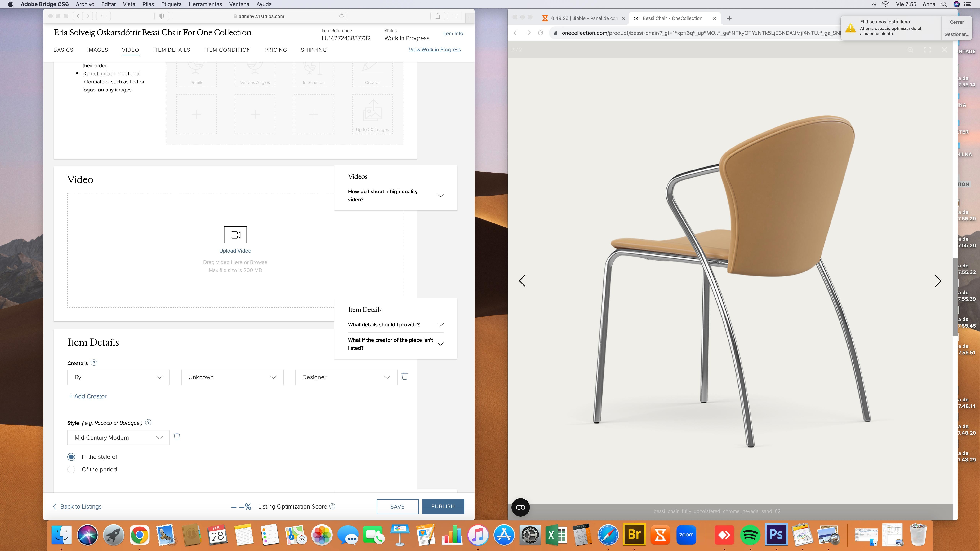Go to the IMAGES tab
Viewport: 980px width, 551px height.
tap(97, 50)
